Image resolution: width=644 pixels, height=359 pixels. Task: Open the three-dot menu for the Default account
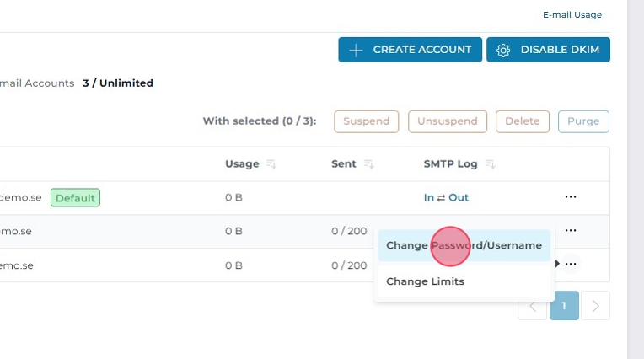[x=571, y=197]
